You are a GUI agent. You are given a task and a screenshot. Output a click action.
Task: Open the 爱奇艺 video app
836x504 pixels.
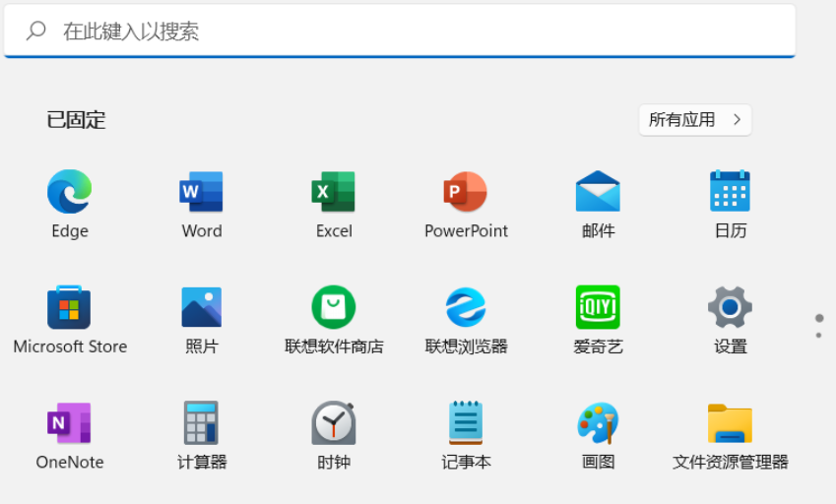pyautogui.click(x=598, y=308)
